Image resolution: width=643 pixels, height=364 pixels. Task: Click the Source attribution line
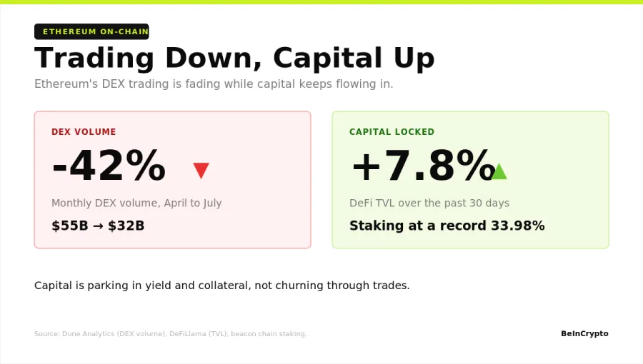click(x=171, y=334)
